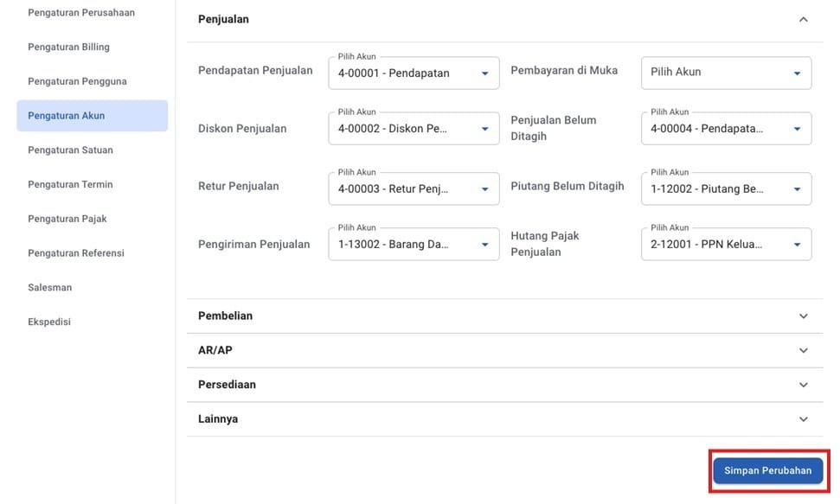Screen dimensions: 840x504
Task: Expand the AR/AP section
Action: point(803,351)
